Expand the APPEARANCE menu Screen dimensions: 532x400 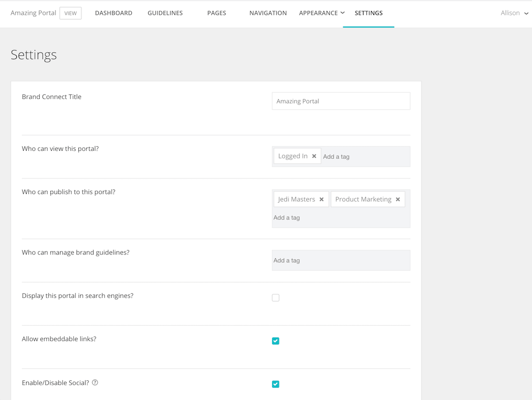tap(321, 13)
